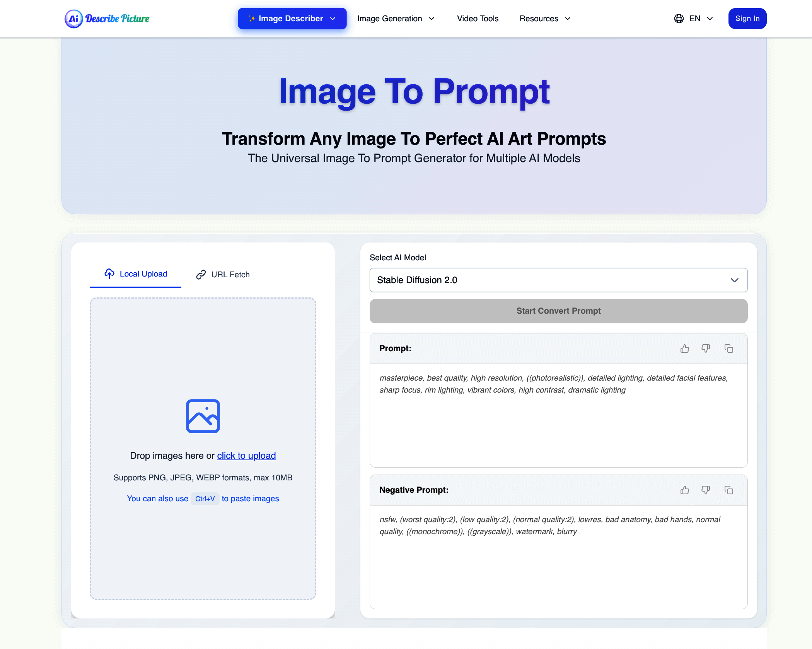Screen dimensions: 812x649
Task: Click the Video Tools menu item
Action: click(478, 18)
